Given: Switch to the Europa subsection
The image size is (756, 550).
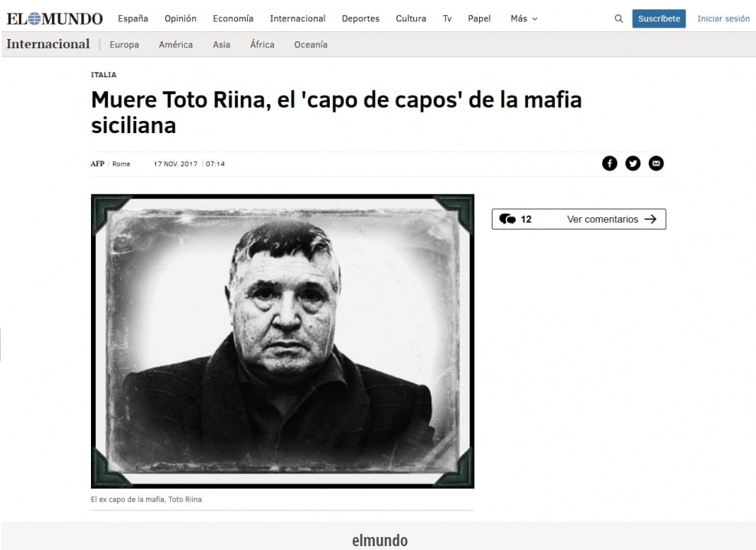Looking at the screenshot, I should click(x=125, y=45).
